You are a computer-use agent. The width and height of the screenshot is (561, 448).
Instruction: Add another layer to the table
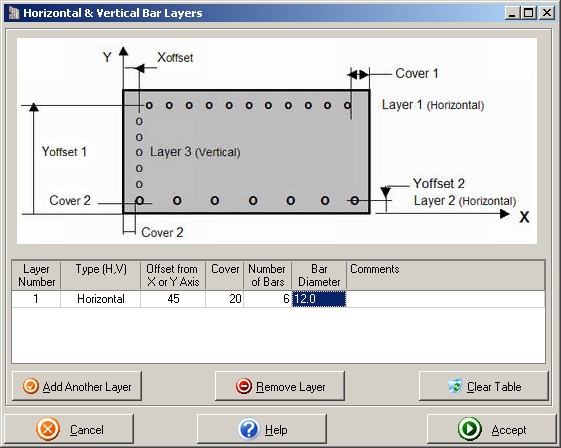(x=77, y=386)
